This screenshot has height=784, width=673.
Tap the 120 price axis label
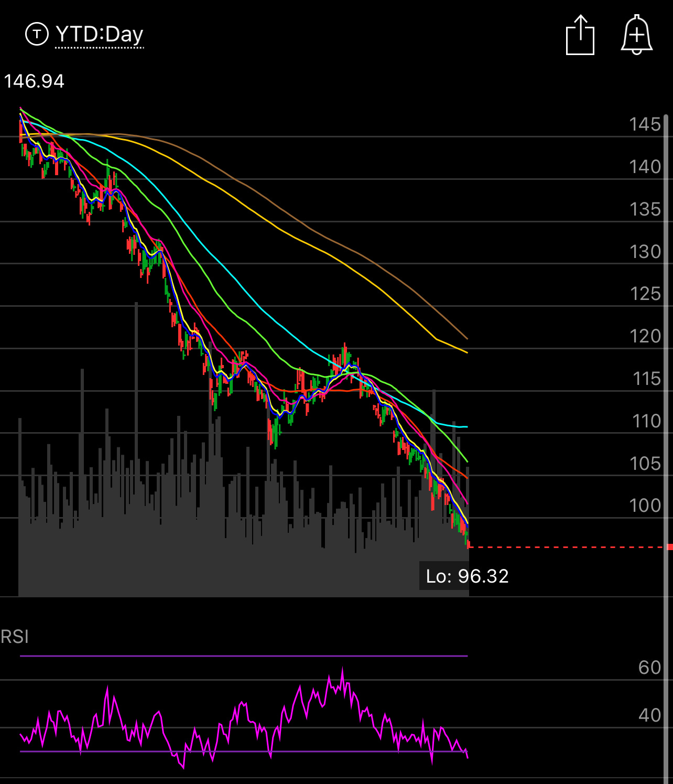point(645,336)
